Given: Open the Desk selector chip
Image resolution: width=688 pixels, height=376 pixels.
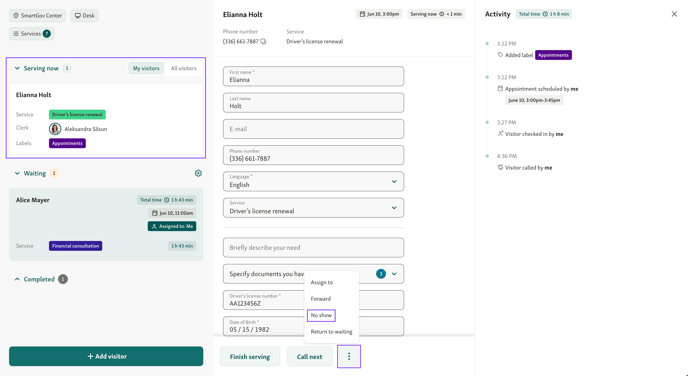Looking at the screenshot, I should pyautogui.click(x=85, y=15).
